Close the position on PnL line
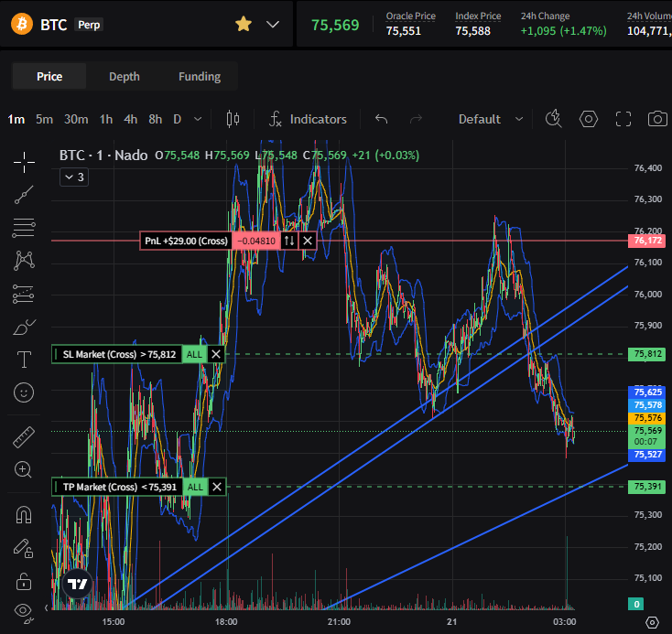 click(308, 241)
